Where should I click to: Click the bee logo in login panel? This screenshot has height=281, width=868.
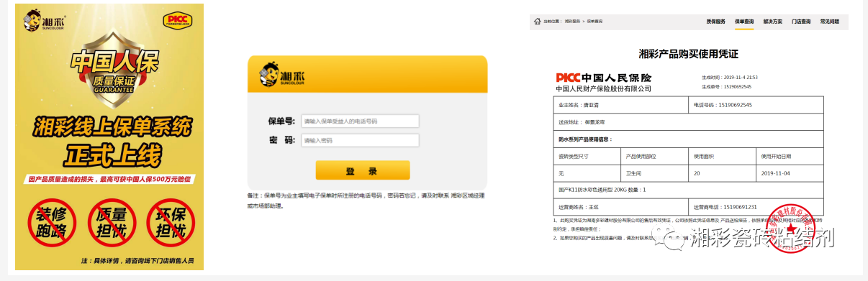(282, 74)
